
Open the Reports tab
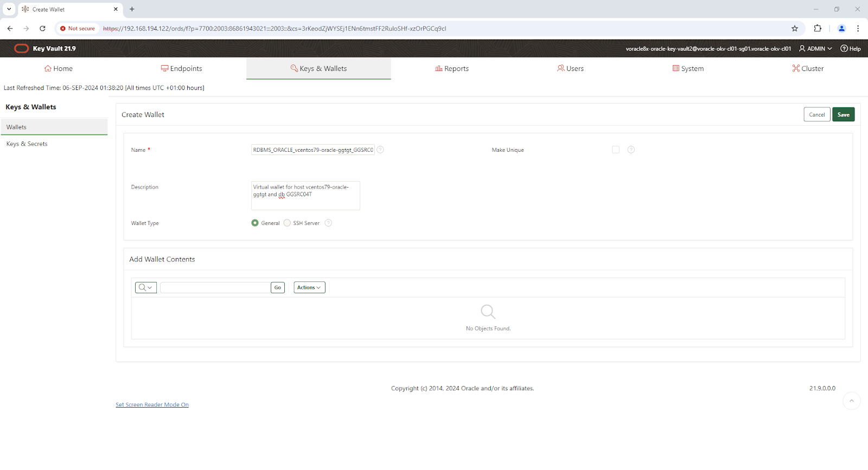tap(452, 68)
